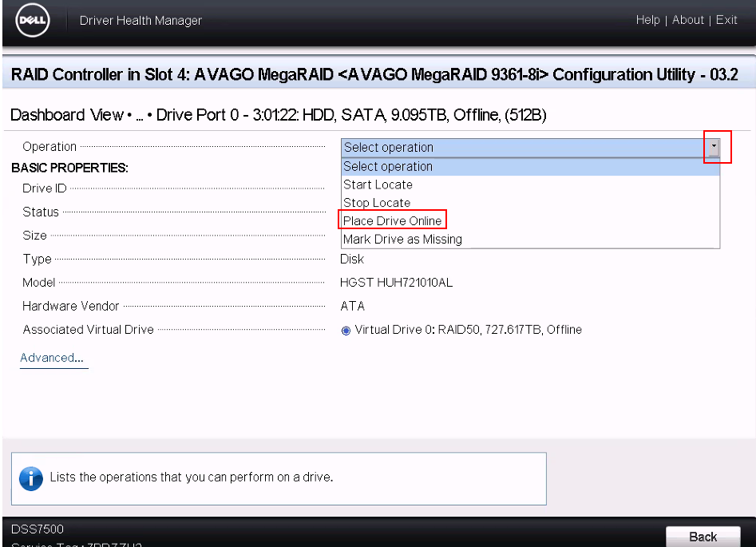Click the Dell logo icon
The height and width of the screenshot is (547, 756).
(32, 20)
